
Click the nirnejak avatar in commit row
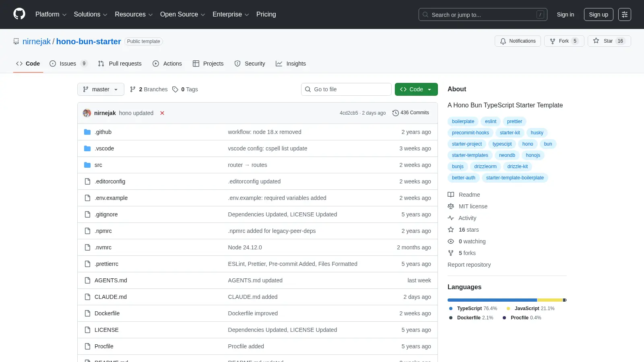(x=87, y=113)
